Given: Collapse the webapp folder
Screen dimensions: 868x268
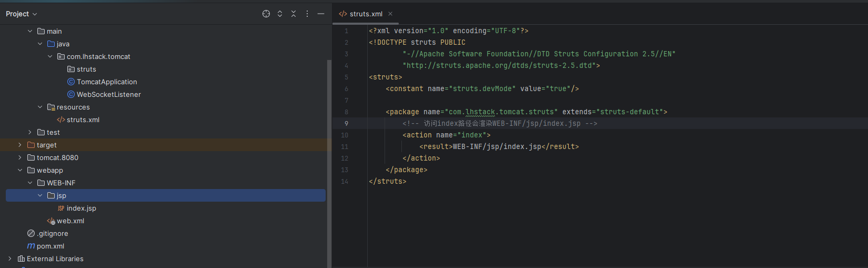Looking at the screenshot, I should tap(20, 170).
